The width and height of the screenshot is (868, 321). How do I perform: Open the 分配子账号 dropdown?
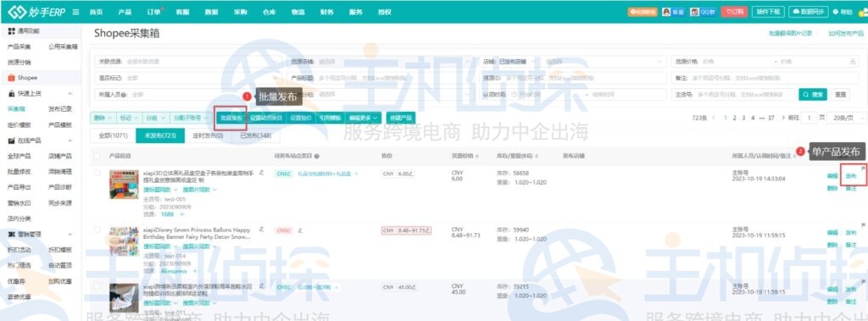pos(190,118)
